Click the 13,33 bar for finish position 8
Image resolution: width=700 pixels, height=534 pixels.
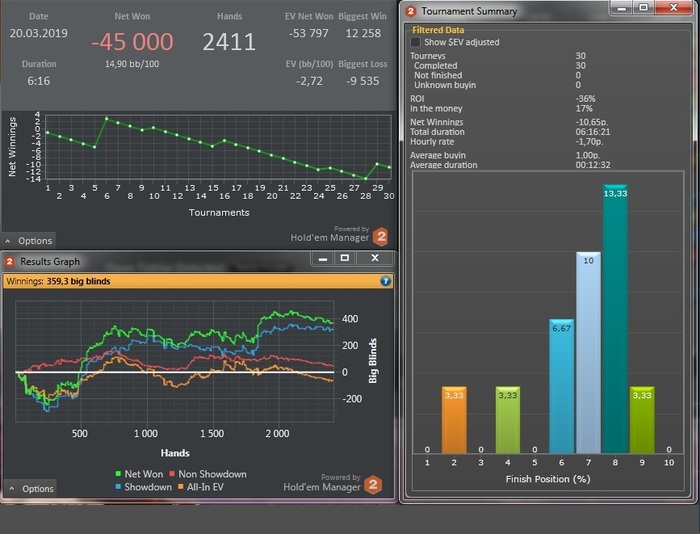(x=615, y=319)
